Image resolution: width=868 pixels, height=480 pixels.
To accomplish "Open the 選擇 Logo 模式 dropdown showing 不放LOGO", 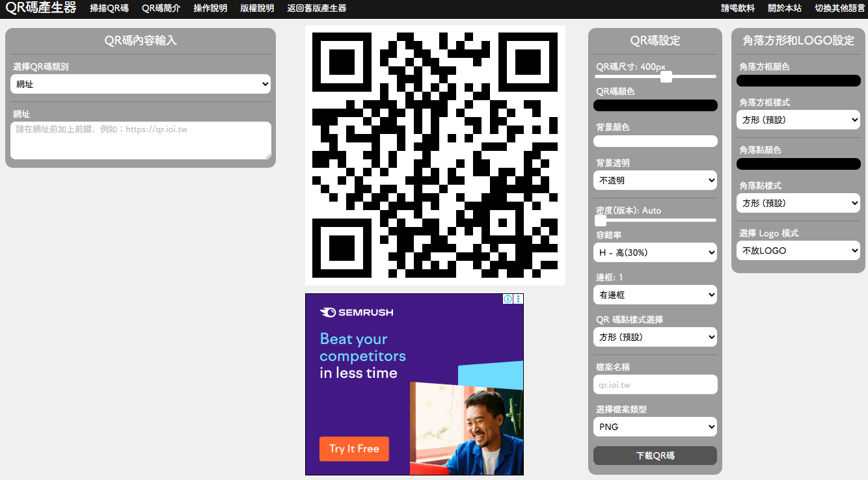I will click(798, 250).
